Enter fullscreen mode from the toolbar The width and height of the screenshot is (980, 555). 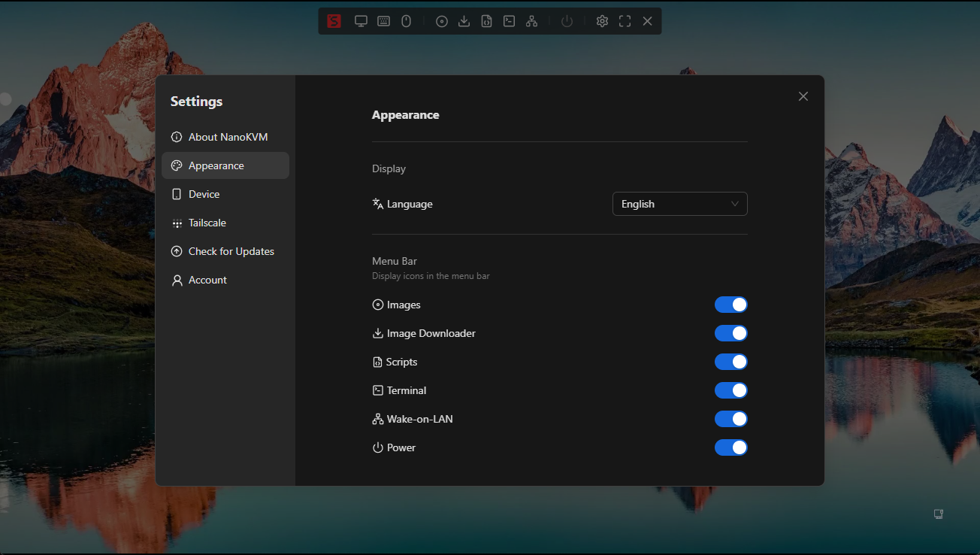625,21
